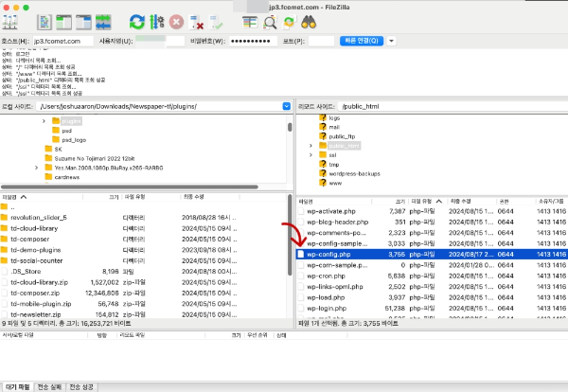Toggle the transfer queue display
The image size is (568, 392).
coord(103,23)
